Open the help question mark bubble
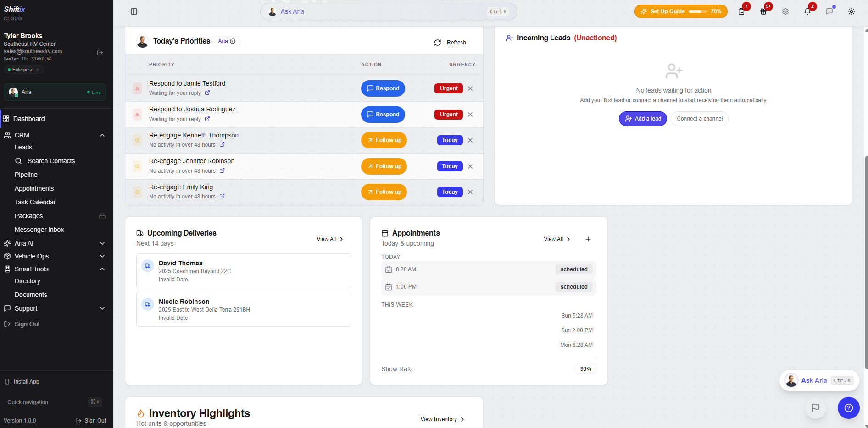Viewport: 868px width, 428px height. [x=849, y=408]
